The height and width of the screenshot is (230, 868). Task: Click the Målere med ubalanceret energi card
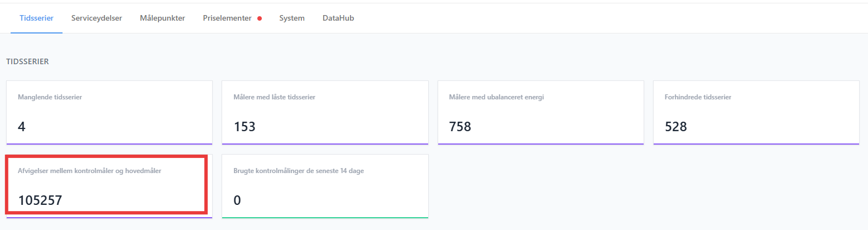541,113
